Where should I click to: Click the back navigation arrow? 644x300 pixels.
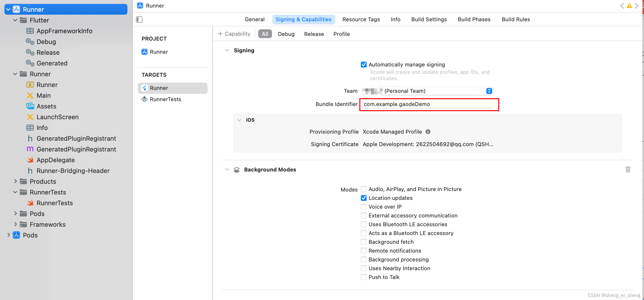(622, 6)
